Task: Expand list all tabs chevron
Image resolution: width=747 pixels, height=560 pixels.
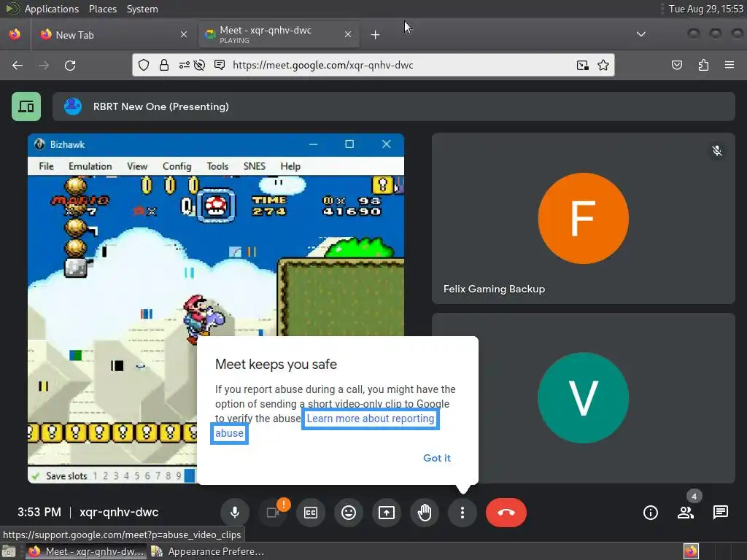Action: tap(641, 34)
